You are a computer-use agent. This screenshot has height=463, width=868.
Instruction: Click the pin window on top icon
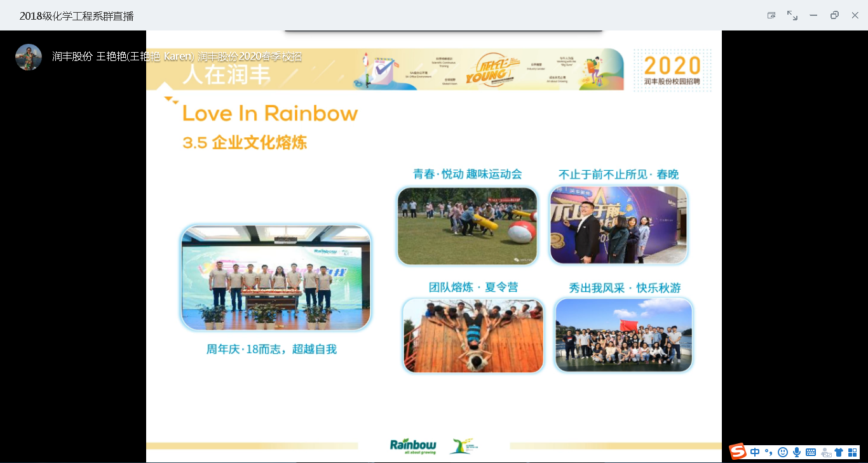(x=771, y=15)
